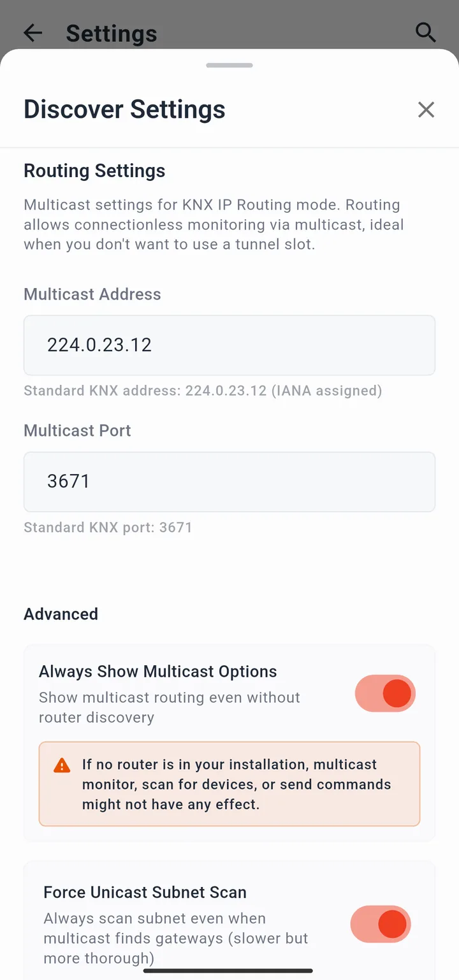Click the Standard KNX port 3671 hint
459x980 pixels.
(x=108, y=528)
